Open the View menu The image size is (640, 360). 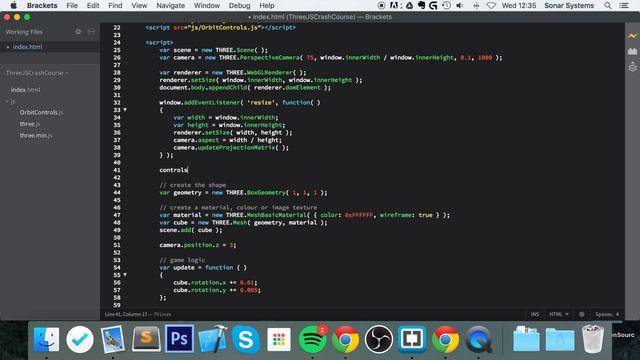click(x=139, y=6)
